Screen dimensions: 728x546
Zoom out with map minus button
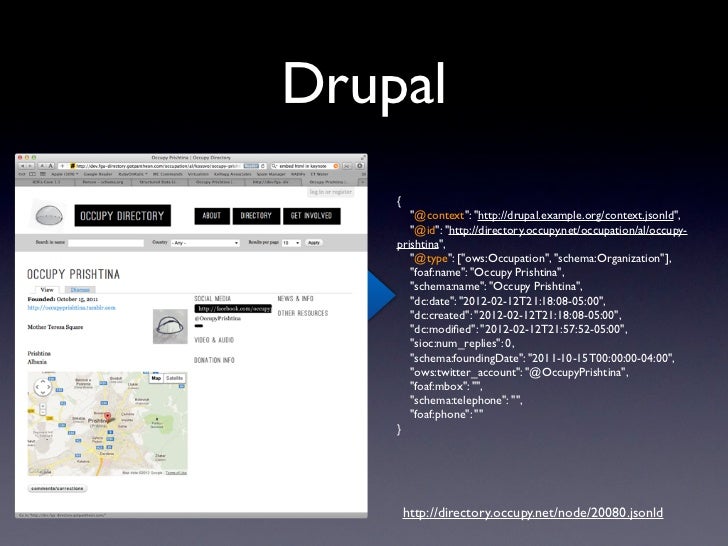coord(43,413)
